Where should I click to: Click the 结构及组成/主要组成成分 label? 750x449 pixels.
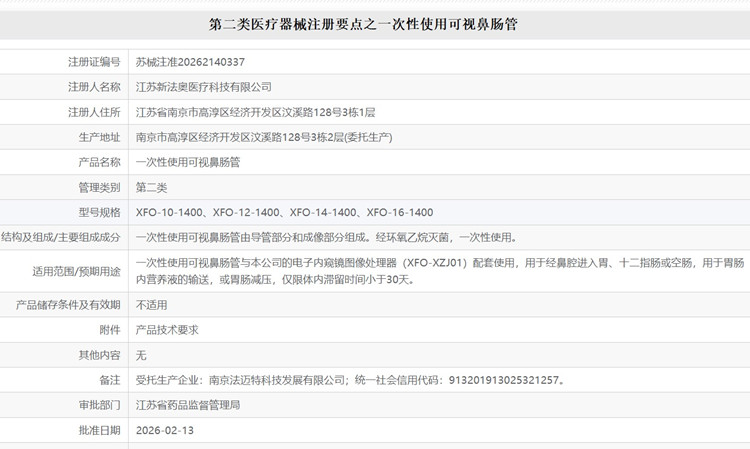[x=61, y=237]
